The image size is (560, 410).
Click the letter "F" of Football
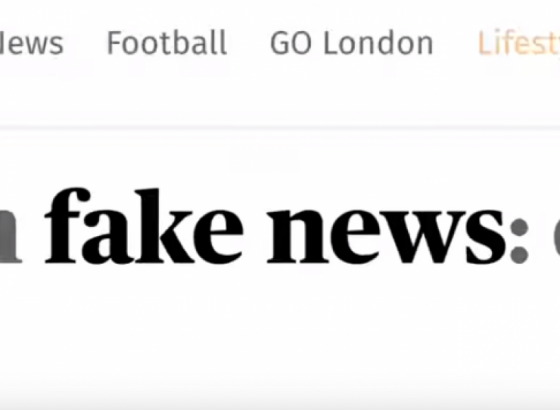click(115, 43)
